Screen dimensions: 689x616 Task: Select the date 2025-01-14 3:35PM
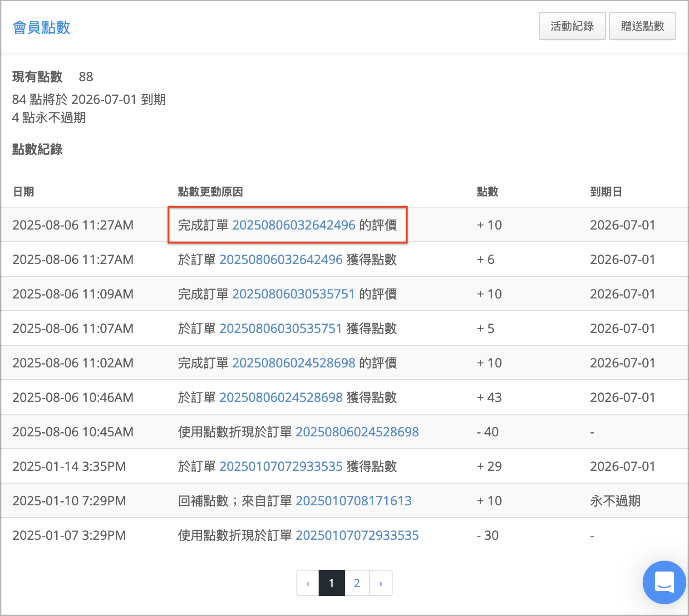69,466
